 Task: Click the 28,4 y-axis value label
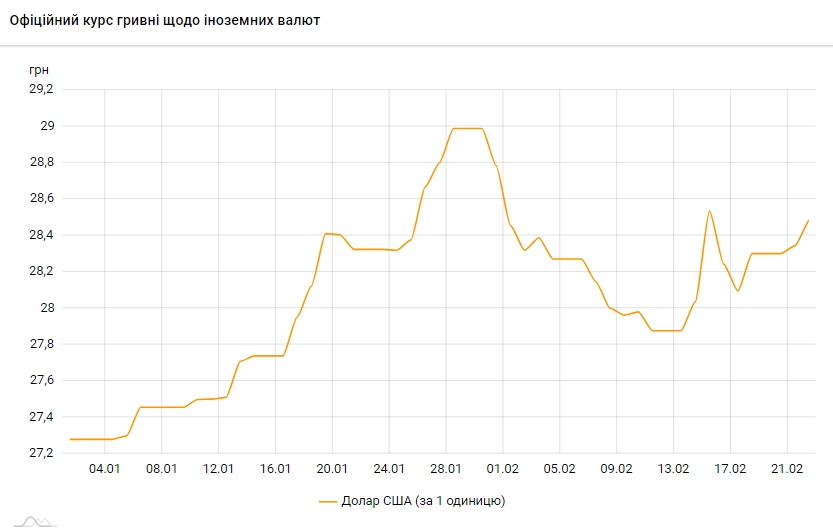(41, 235)
